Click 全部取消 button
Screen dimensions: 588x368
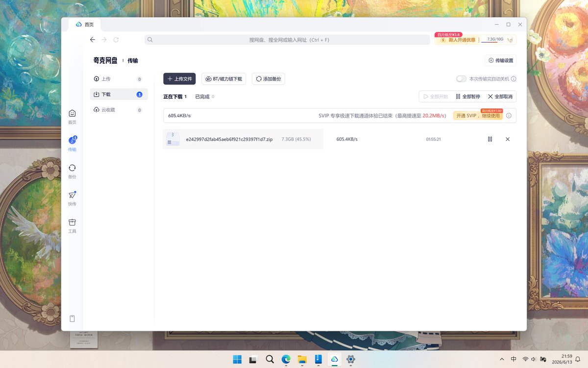pos(500,97)
